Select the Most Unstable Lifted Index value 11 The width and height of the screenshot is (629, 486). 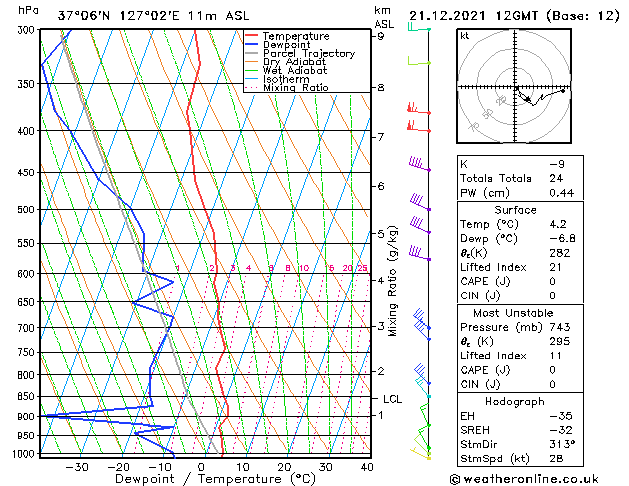tap(555, 356)
